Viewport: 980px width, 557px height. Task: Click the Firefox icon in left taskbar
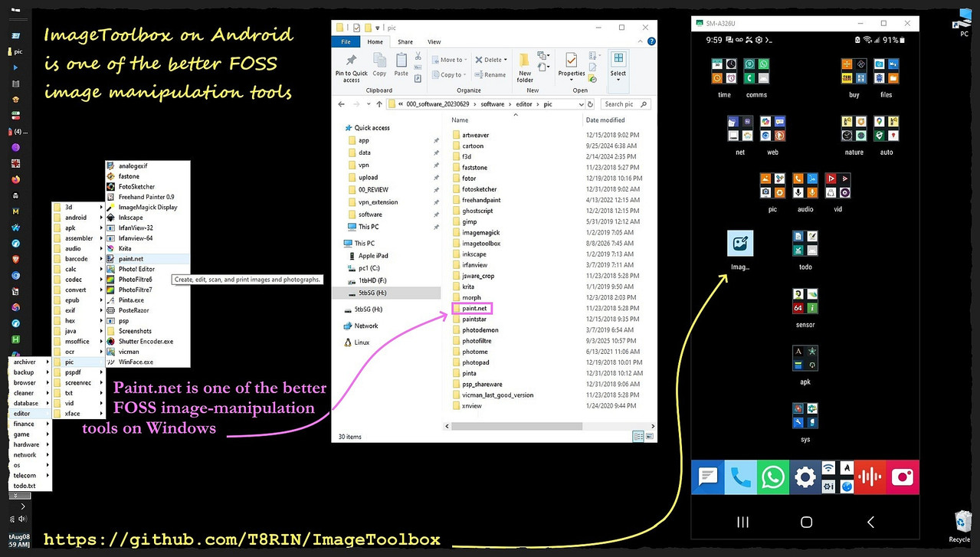pos(15,180)
